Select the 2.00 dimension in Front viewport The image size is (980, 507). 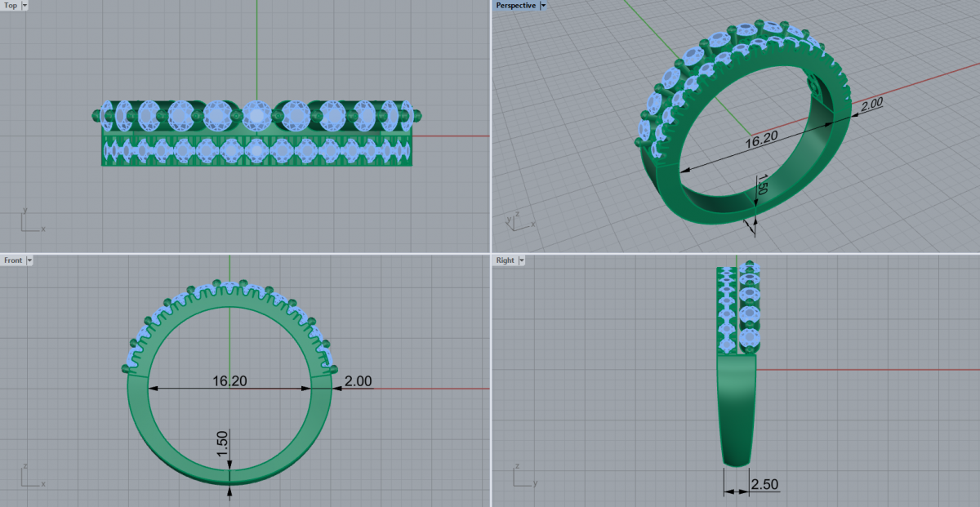(x=358, y=381)
